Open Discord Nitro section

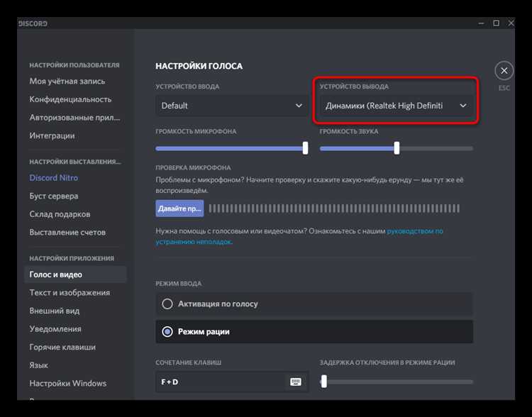tap(54, 178)
